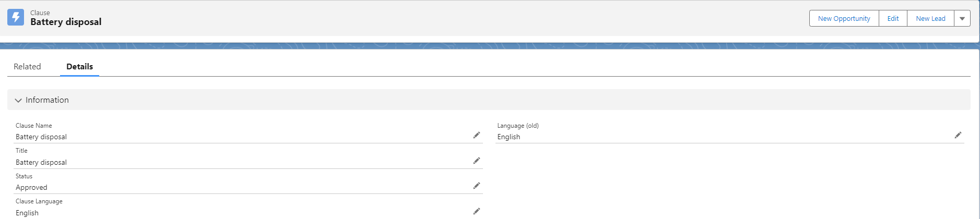
Task: Open the more actions dropdown arrow
Action: 962,18
